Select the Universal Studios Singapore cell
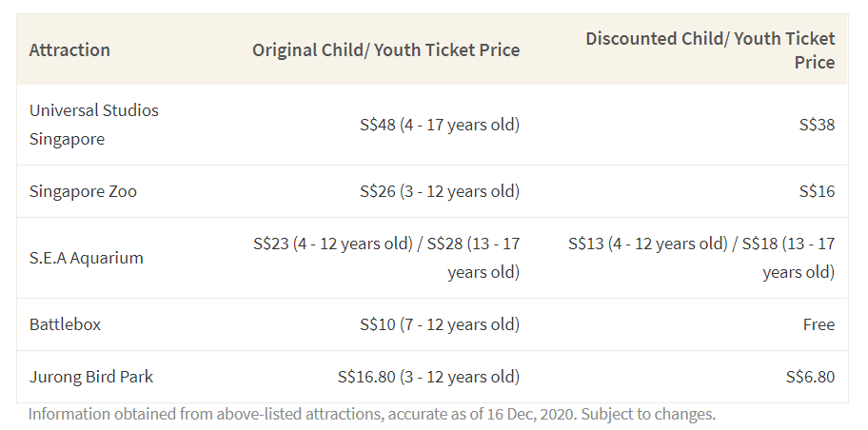Viewport: 868px width, 430px height. click(93, 125)
